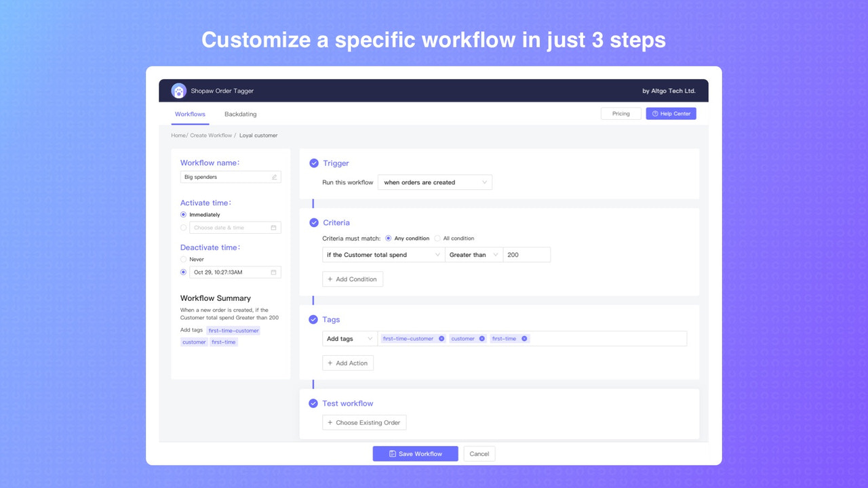Viewport: 868px width, 488px height.
Task: Click the Shopaw paw logo icon
Action: (x=178, y=90)
